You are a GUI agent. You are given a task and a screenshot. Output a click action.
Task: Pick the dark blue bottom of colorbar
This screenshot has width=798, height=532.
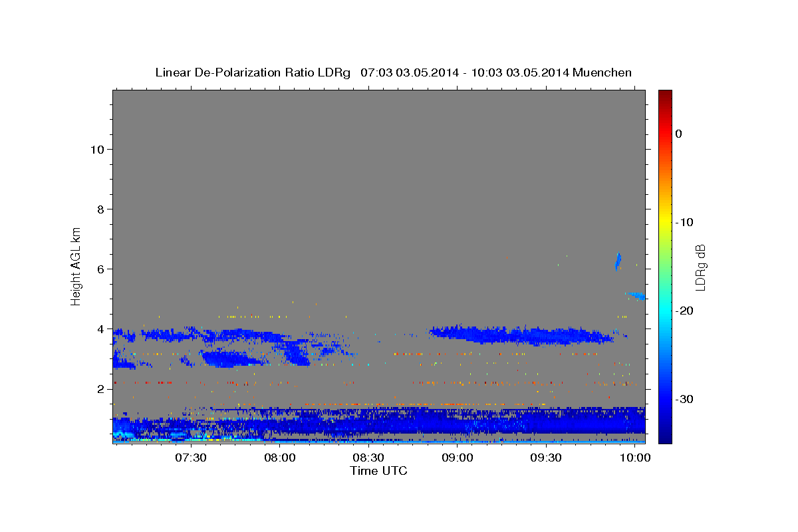coord(665,438)
